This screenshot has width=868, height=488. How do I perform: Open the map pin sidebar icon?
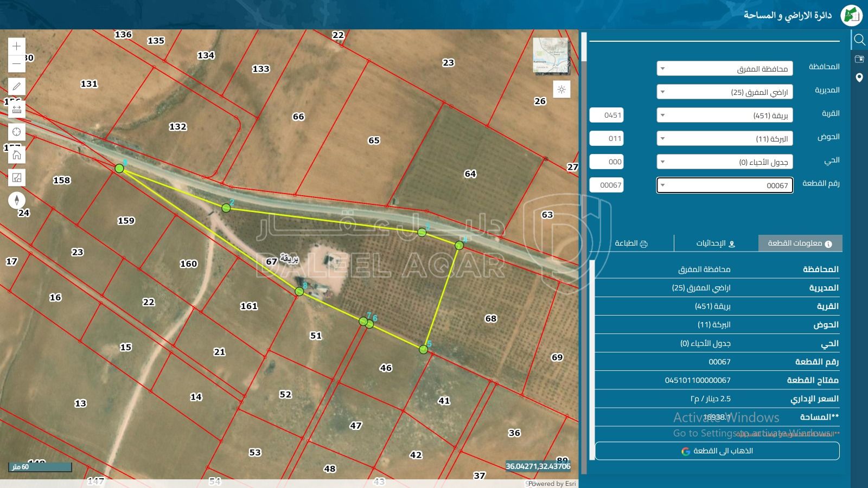point(859,78)
